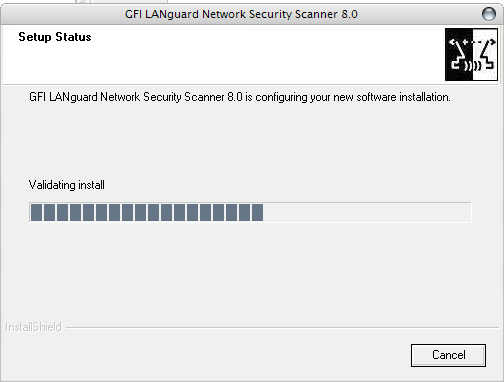Click the sound waves symbol in the logo

pyautogui.click(x=472, y=66)
